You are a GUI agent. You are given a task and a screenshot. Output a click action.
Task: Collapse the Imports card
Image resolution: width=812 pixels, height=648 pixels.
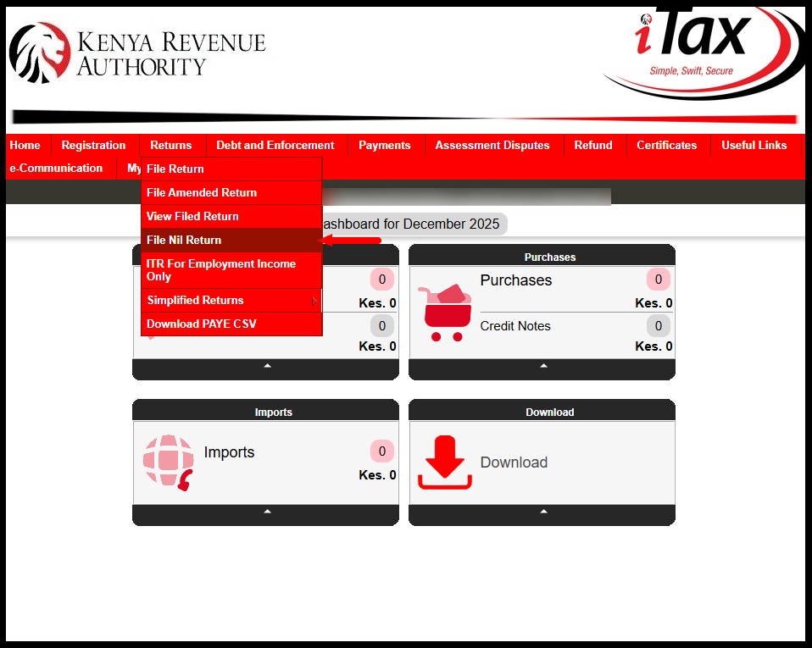point(265,512)
